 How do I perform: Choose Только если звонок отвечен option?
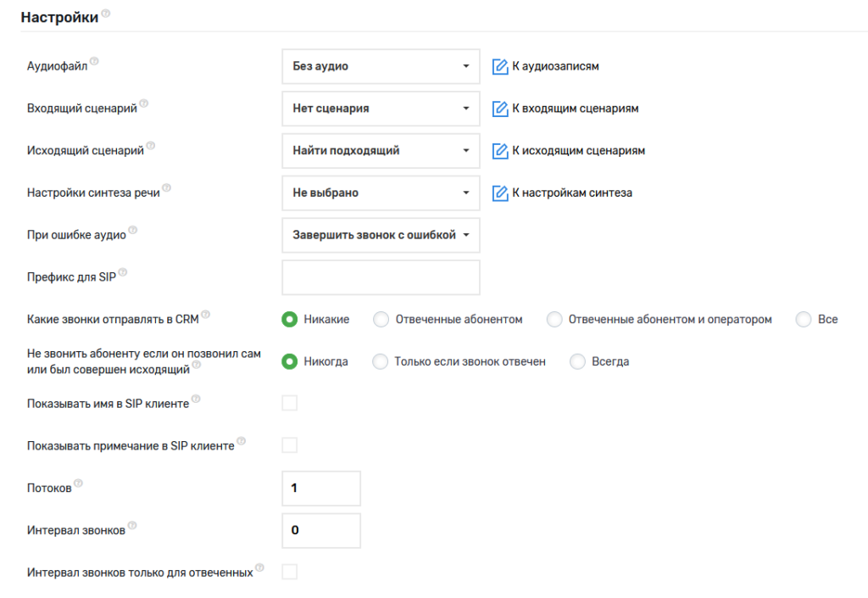pos(381,361)
